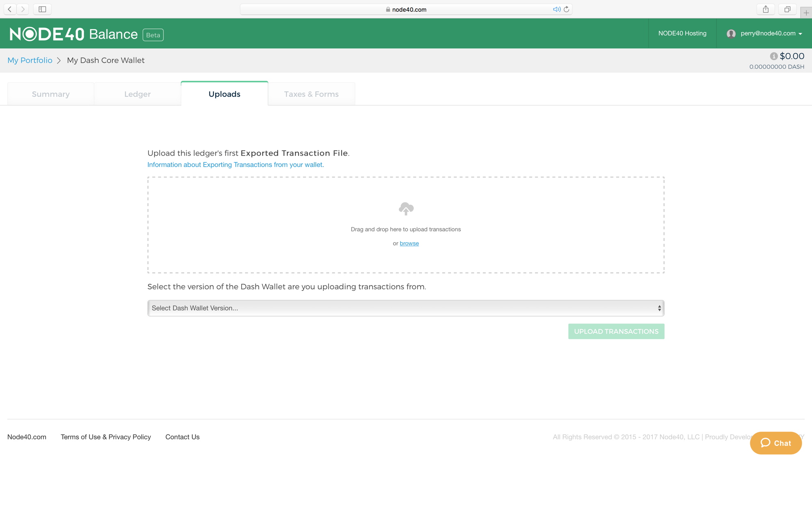The image size is (812, 508).
Task: Navigate to My Portfolio breadcrumb
Action: coord(30,60)
